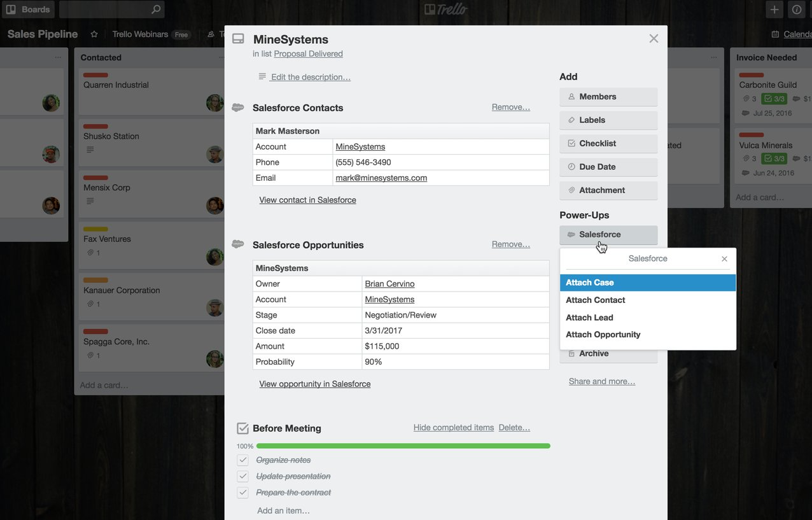Image resolution: width=812 pixels, height=520 pixels.
Task: Open the Carbonite Guild card
Action: coord(773,96)
